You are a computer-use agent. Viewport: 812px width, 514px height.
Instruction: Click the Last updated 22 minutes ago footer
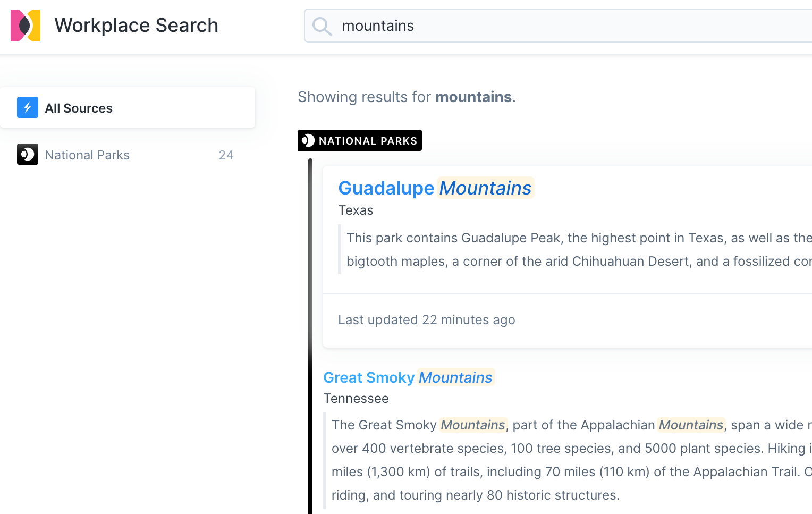[426, 320]
